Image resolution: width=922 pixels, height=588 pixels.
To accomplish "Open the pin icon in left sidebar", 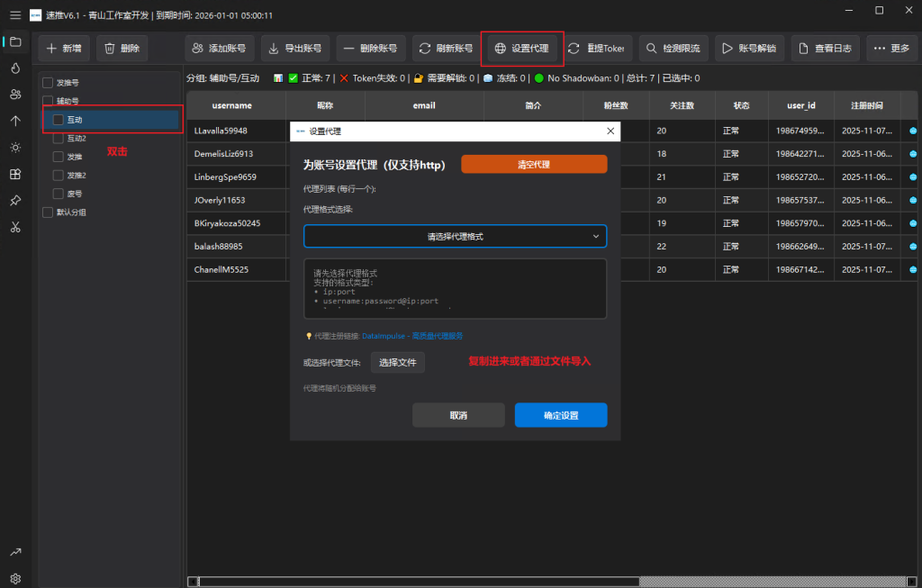I will tap(15, 200).
